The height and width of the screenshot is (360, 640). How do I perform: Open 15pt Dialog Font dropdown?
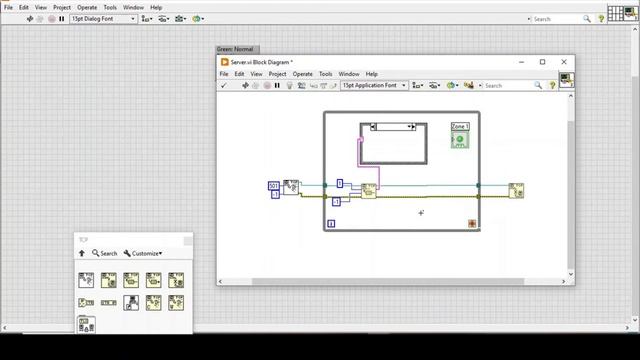coord(103,19)
